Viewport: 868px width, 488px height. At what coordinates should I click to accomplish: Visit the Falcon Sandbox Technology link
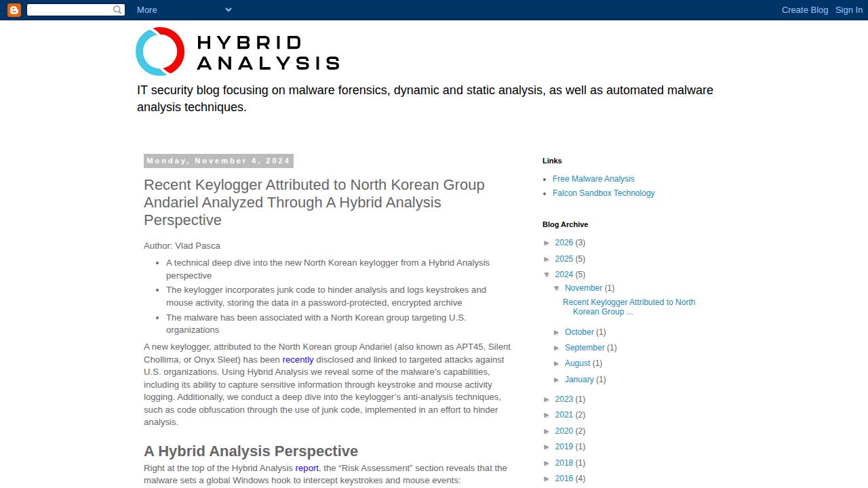click(604, 193)
